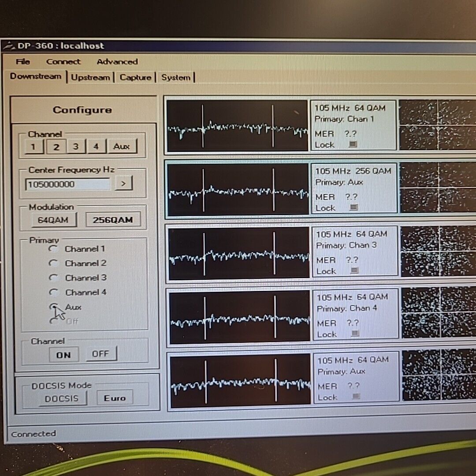Set modulation to 64QAM
476x476 pixels.
pos(53,219)
